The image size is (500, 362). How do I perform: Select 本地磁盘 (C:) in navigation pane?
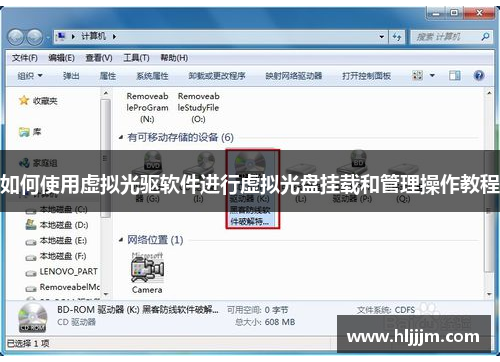[x=63, y=209]
